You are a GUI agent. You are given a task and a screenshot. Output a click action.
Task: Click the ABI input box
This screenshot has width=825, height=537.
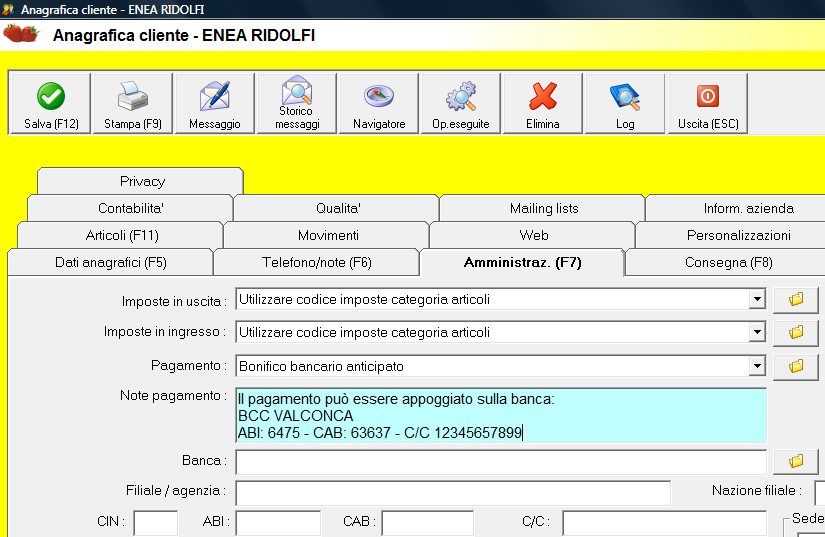(278, 523)
